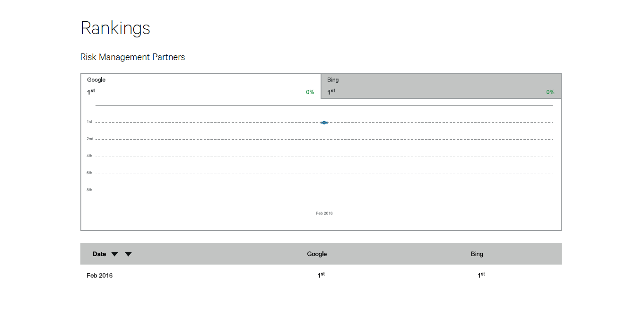Click the Rankings page heading
The height and width of the screenshot is (319, 644).
point(115,28)
